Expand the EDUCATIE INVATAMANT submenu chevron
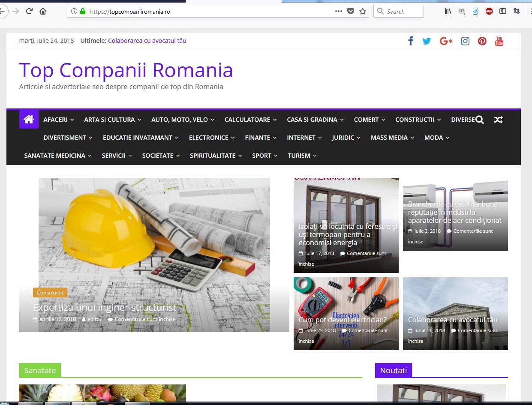The height and width of the screenshot is (405, 532). [x=177, y=138]
